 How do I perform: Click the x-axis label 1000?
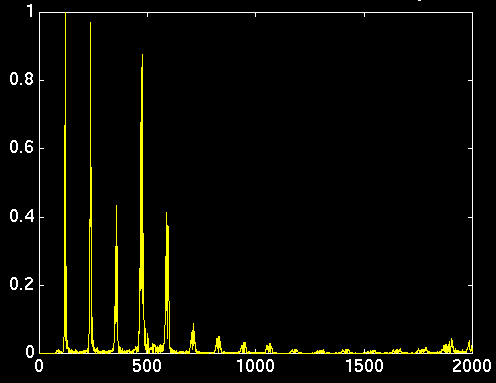(x=256, y=366)
